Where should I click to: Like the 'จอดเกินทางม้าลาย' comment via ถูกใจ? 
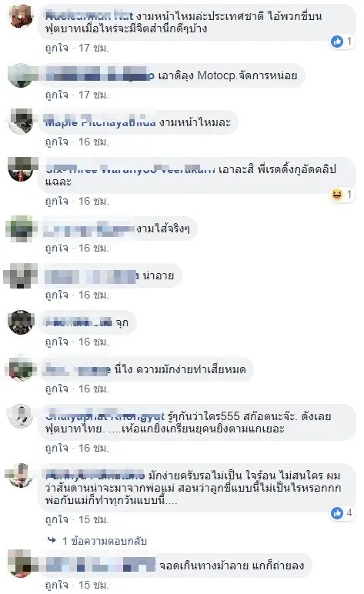click(56, 585)
